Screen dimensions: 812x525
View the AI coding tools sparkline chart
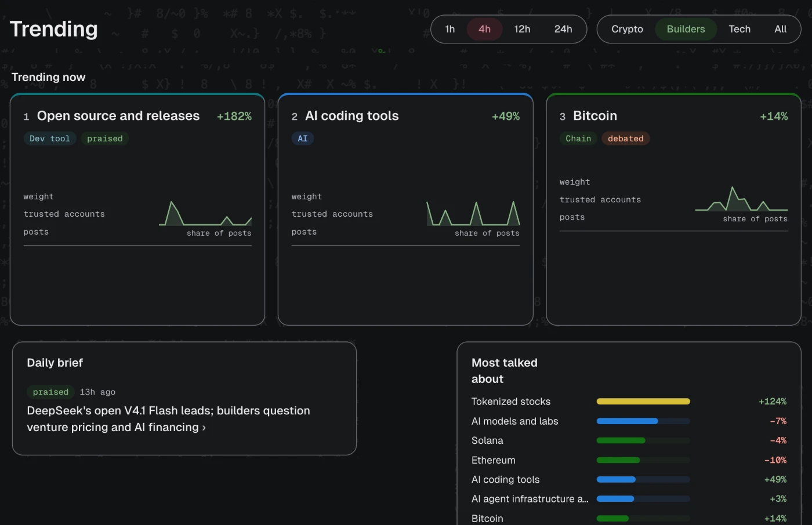(473, 213)
